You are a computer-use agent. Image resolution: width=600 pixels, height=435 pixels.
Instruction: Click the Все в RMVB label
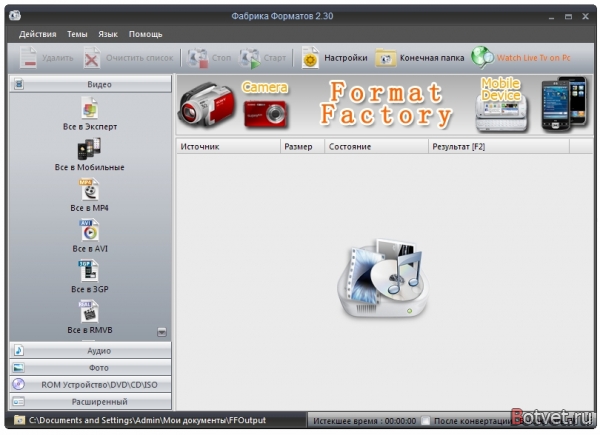[90, 330]
